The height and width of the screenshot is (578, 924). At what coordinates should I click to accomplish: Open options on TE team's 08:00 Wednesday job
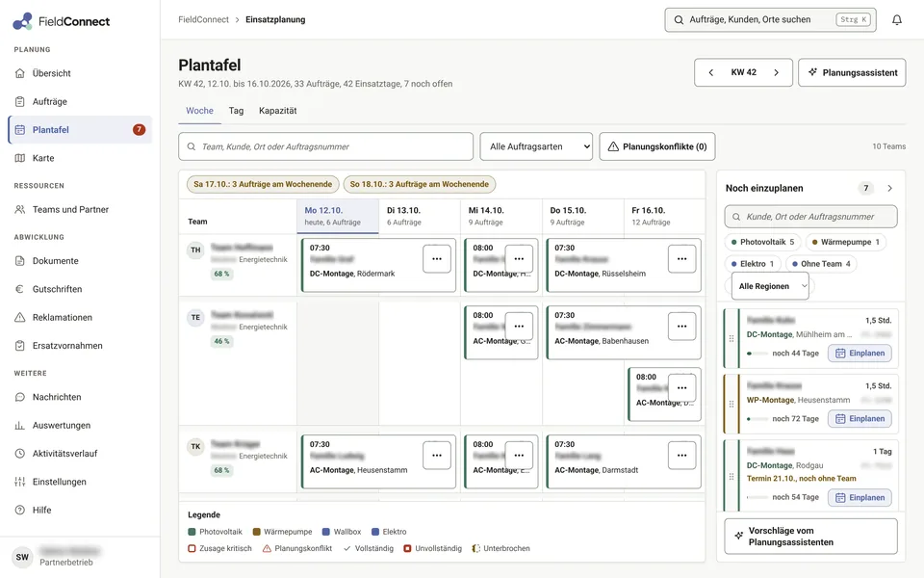pyautogui.click(x=519, y=327)
